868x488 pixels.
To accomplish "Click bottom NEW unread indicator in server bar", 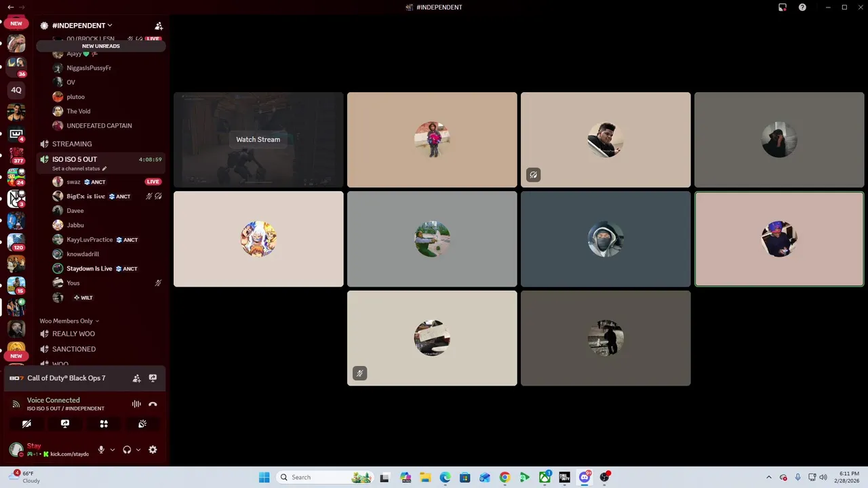I will (16, 356).
